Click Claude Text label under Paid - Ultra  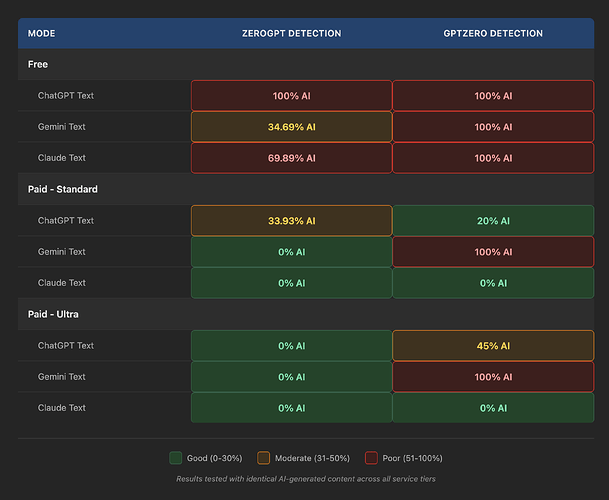[61, 408]
